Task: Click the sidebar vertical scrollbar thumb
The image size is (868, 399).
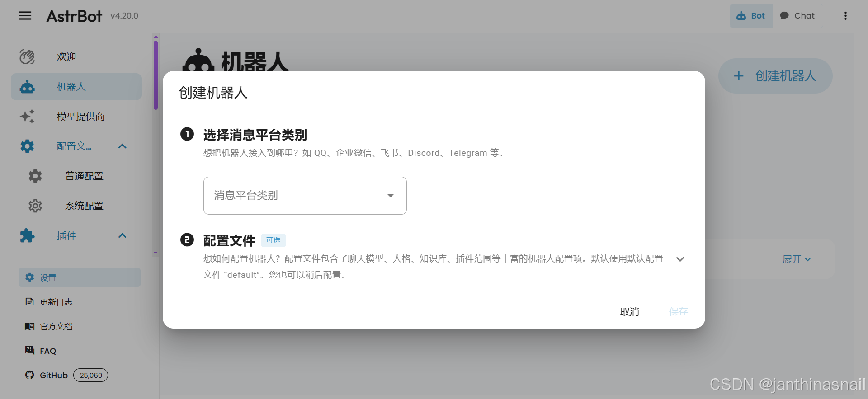Action: (x=156, y=75)
